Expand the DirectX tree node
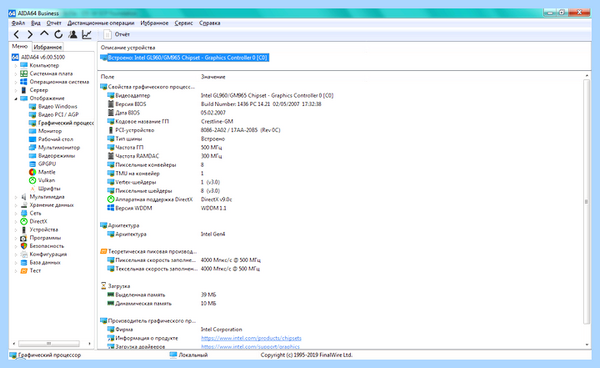Screen dimensions: 600x368 pos(16,221)
